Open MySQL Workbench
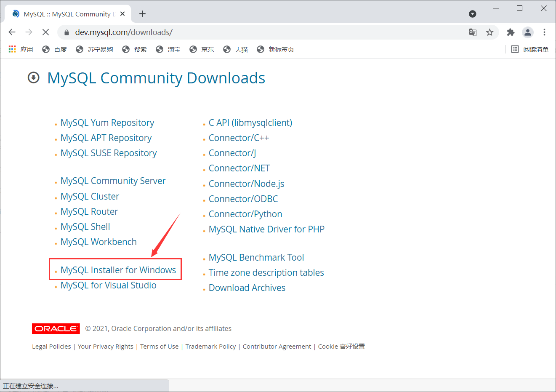Screen dimensions: 556x392 [98, 242]
